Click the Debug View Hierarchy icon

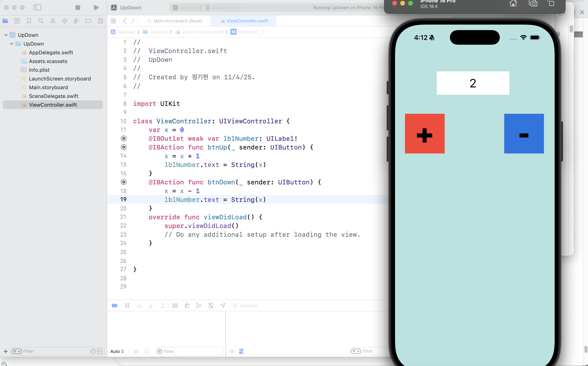pyautogui.click(x=187, y=306)
